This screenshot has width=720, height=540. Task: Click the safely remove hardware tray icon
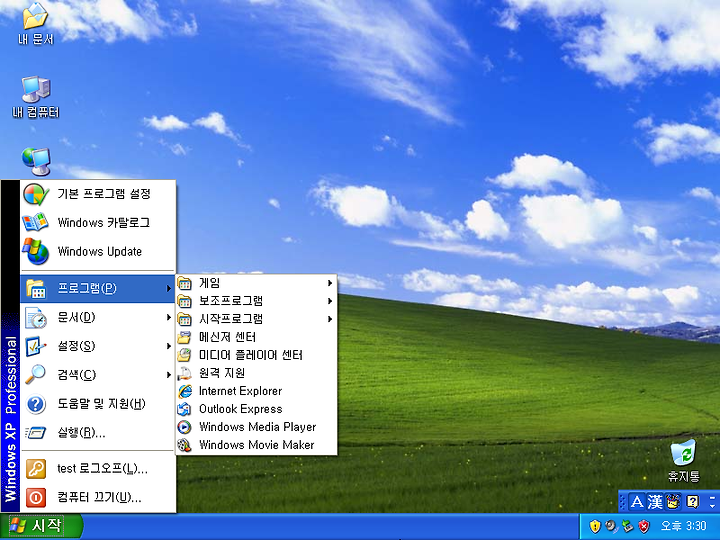[x=628, y=526]
